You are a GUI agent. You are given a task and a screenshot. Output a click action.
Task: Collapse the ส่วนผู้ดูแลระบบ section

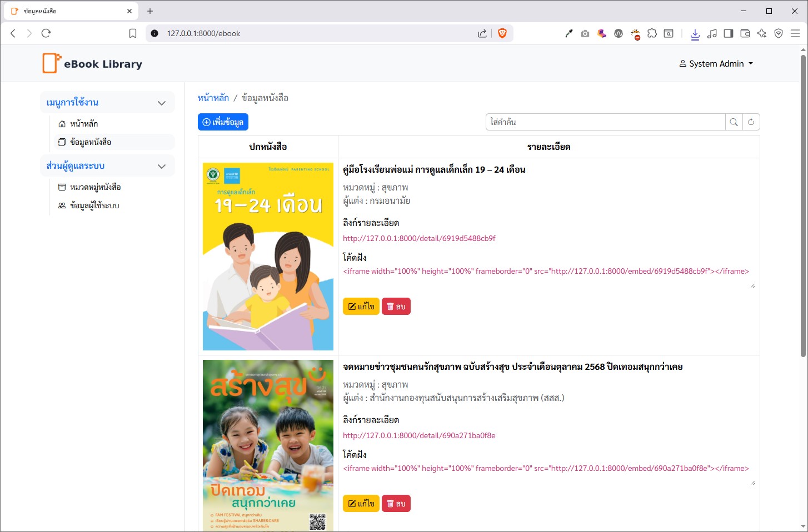162,166
